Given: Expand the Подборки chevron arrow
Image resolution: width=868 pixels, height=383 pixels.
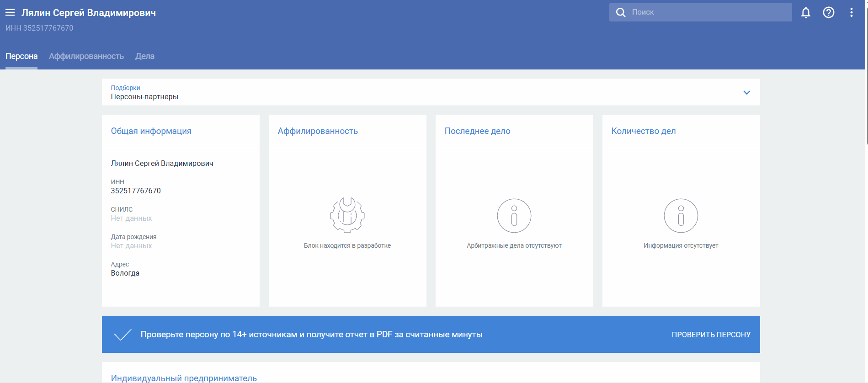Looking at the screenshot, I should click(746, 92).
